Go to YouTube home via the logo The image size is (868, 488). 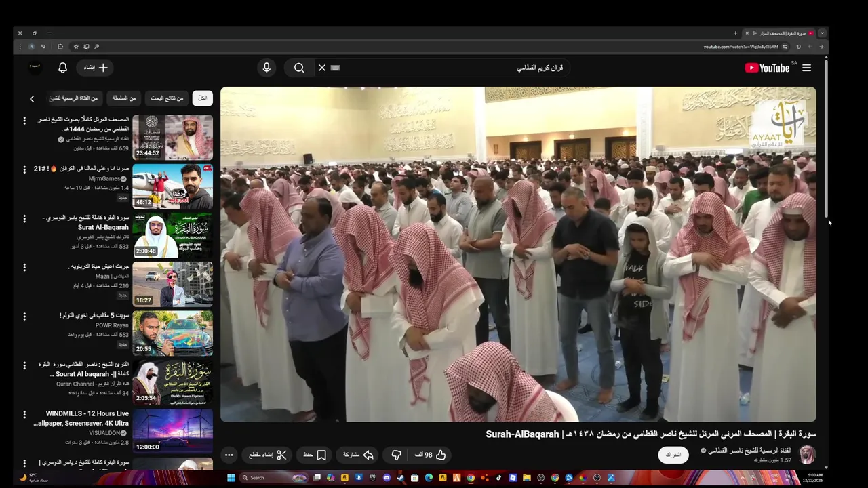coord(767,68)
